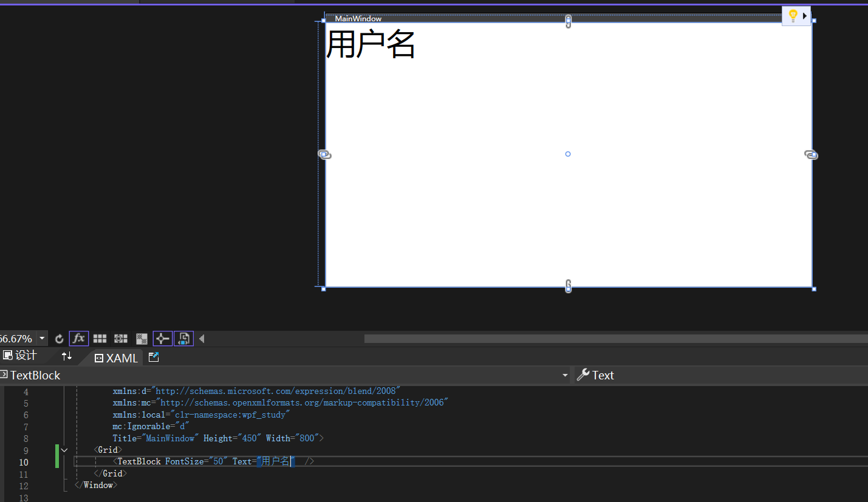Click the scrollbar's left arrow
Image resolution: width=868 pixels, height=502 pixels.
[202, 339]
